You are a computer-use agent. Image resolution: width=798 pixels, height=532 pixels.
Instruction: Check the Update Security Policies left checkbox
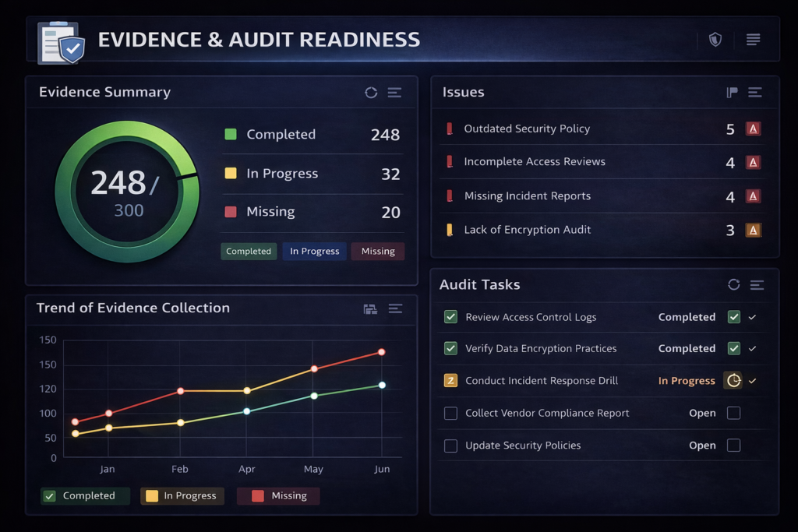coord(450,446)
